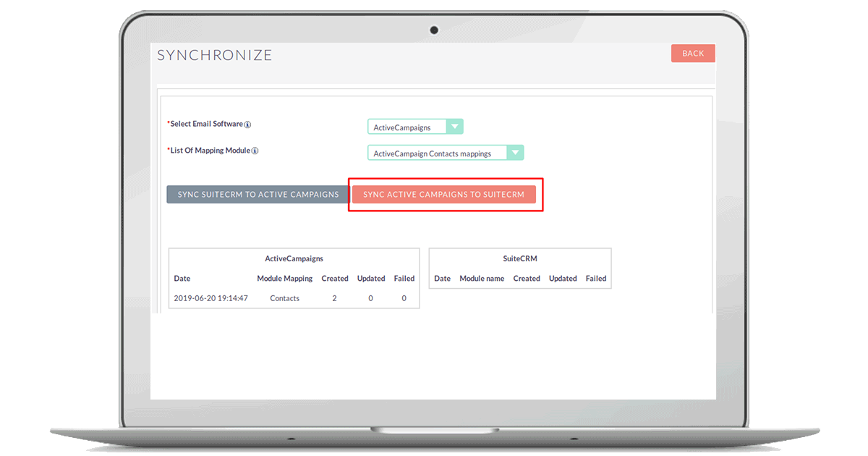Click SYNC ACTIVE CAMPAIGNS TO SUITECRM button

coord(444,195)
